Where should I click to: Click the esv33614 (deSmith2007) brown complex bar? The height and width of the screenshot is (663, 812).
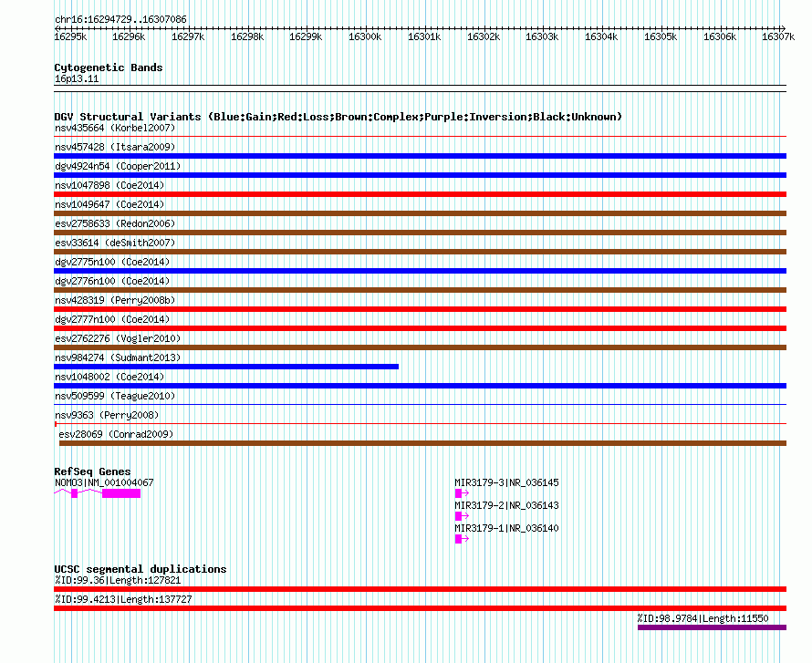pos(420,252)
